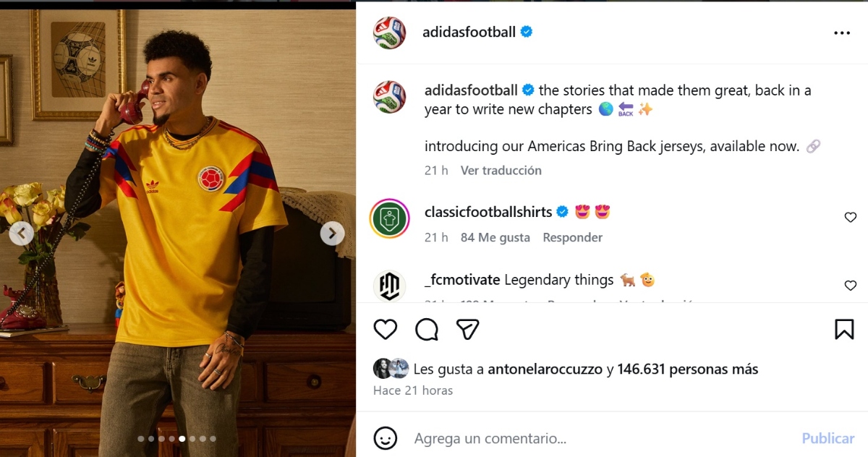The height and width of the screenshot is (457, 868).
Task: Click the smiley emoji icon in comment field
Action: (386, 437)
